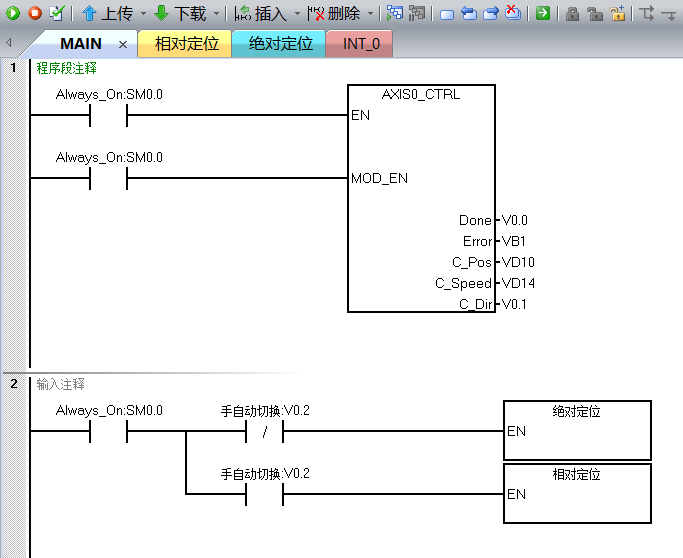Click the open padlock icon
Viewport: 683px width, 558px height.
[x=595, y=14]
